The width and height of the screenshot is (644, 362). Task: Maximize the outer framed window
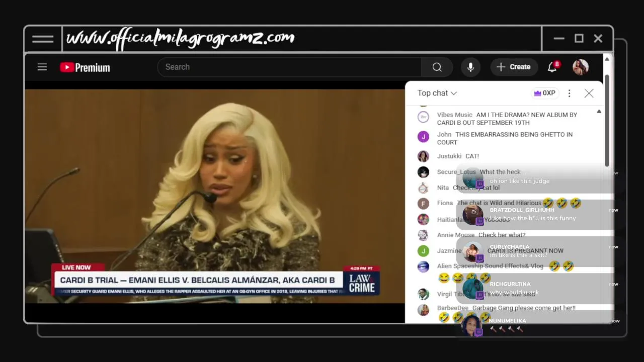tap(579, 38)
